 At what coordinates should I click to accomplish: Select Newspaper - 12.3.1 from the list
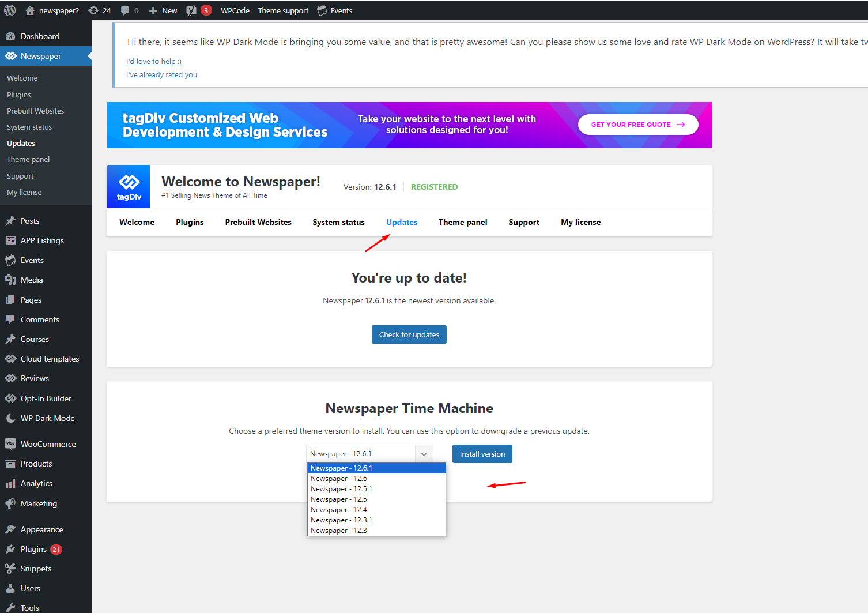tap(376, 520)
